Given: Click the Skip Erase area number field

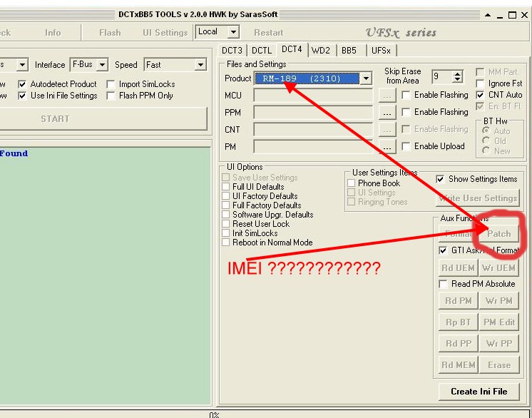Looking at the screenshot, I should point(442,76).
